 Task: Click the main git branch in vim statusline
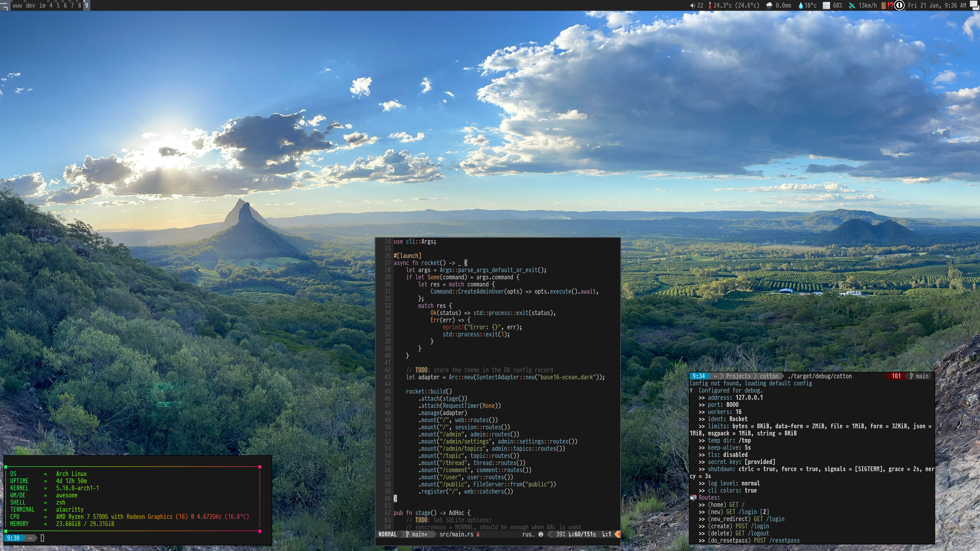416,534
